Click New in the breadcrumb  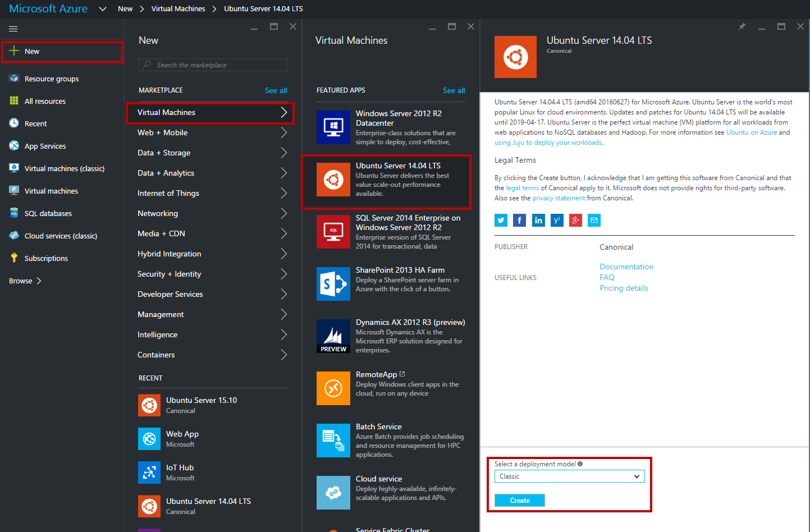click(x=125, y=9)
